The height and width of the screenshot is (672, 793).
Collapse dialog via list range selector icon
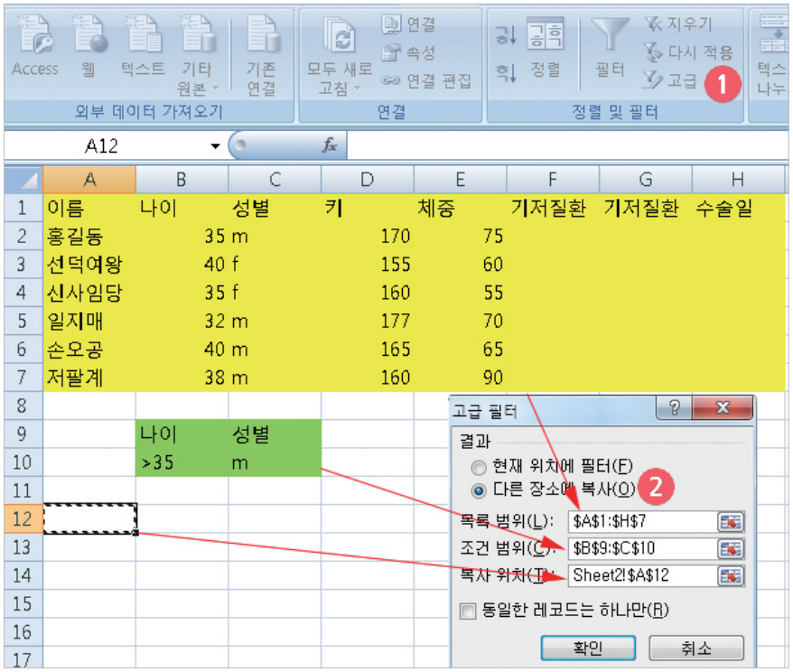point(731,521)
